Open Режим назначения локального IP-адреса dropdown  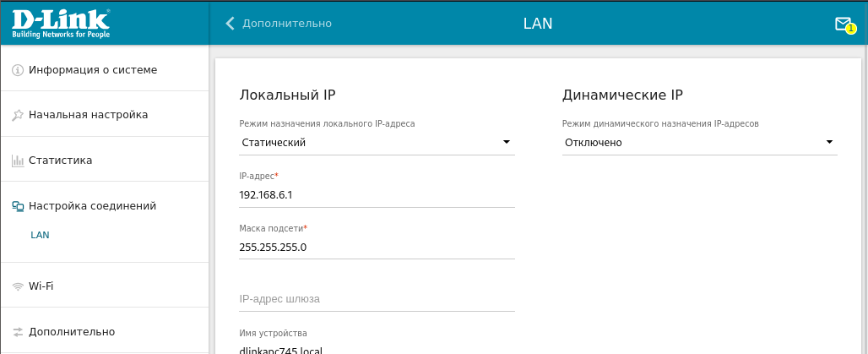coord(377,143)
